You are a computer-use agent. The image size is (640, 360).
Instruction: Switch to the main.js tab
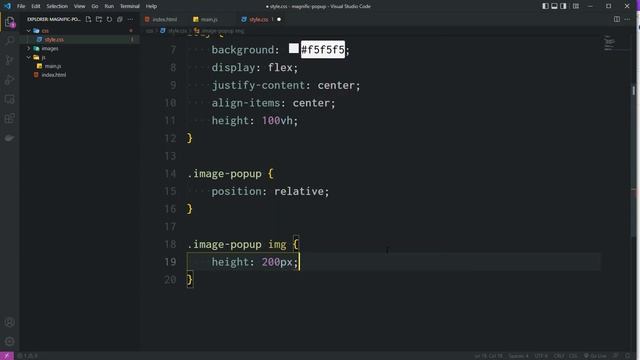coord(209,19)
